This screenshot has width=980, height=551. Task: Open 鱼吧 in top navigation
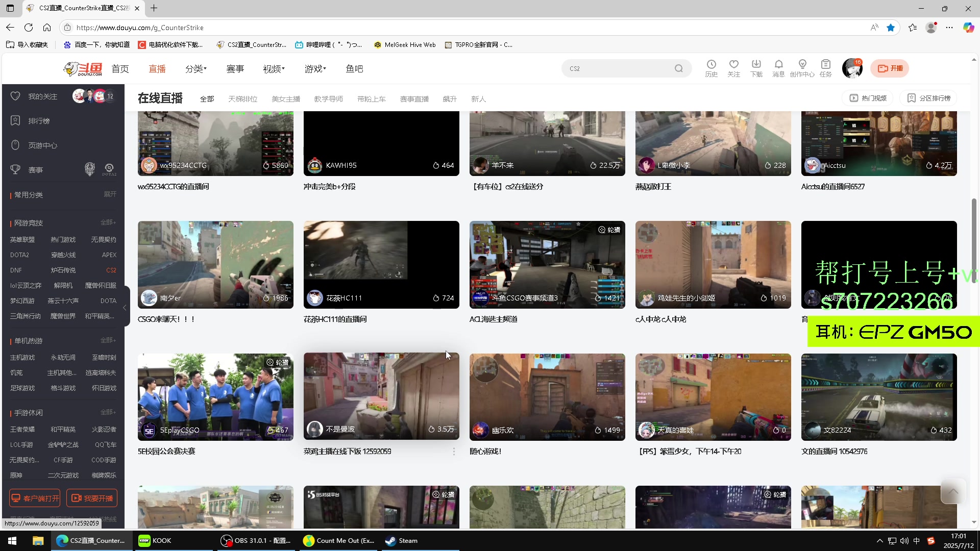click(354, 69)
